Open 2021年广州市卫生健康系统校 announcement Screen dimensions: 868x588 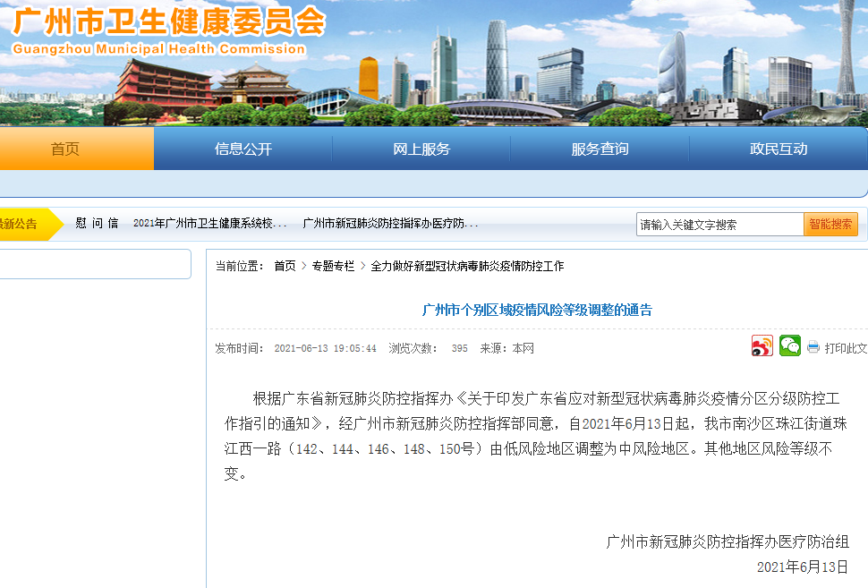pyautogui.click(x=209, y=223)
